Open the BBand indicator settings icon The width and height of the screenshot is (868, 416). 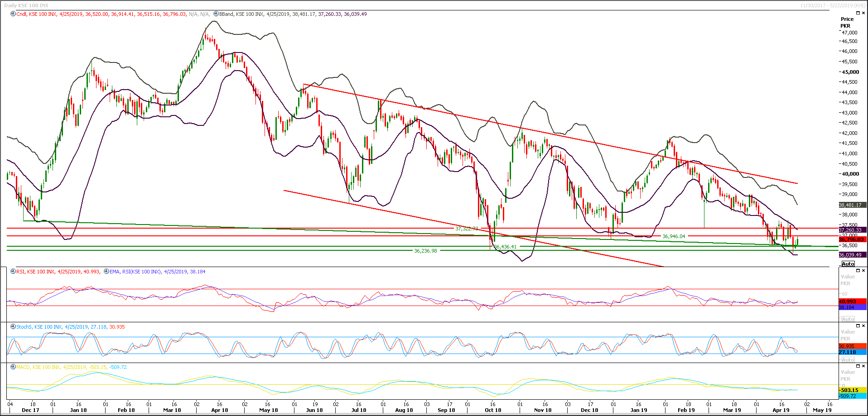217,14
